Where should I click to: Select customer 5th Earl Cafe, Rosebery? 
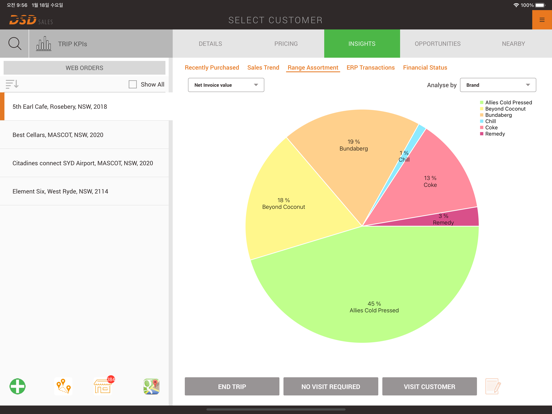coord(86,107)
